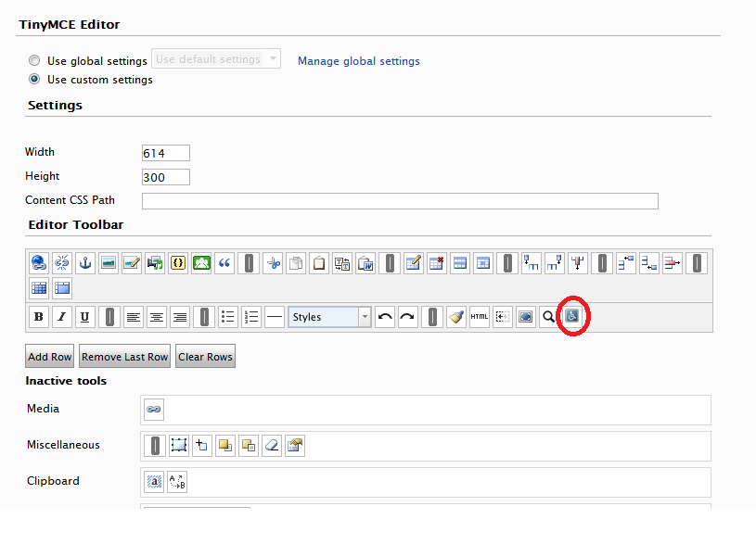Screen dimensions: 756x557
Task: Click the undo arrow icon
Action: [385, 317]
